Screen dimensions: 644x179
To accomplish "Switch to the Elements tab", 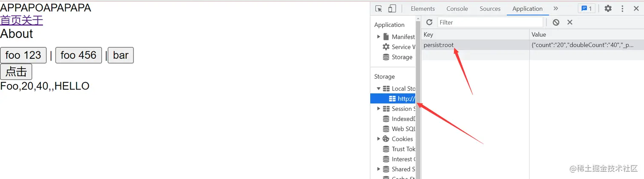I will (x=423, y=9).
